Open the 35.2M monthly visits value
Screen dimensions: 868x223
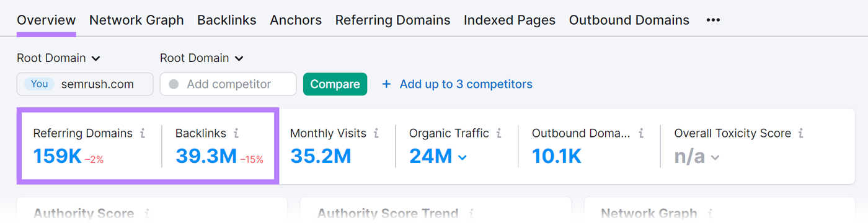tap(321, 156)
